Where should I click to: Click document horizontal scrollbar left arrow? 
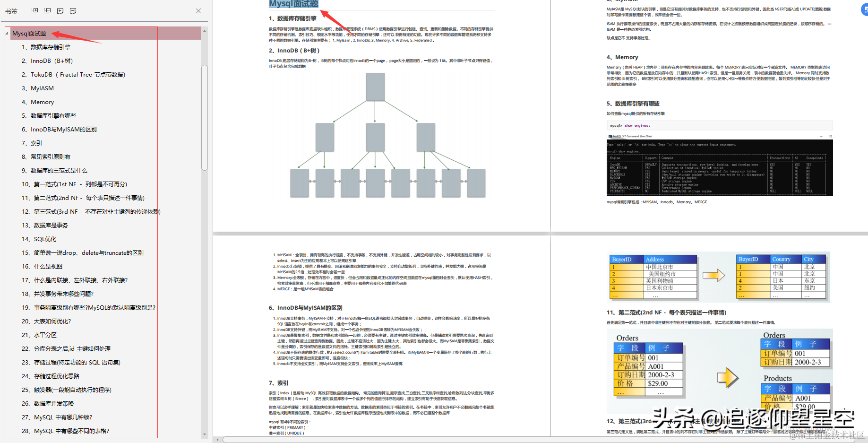(x=217, y=440)
